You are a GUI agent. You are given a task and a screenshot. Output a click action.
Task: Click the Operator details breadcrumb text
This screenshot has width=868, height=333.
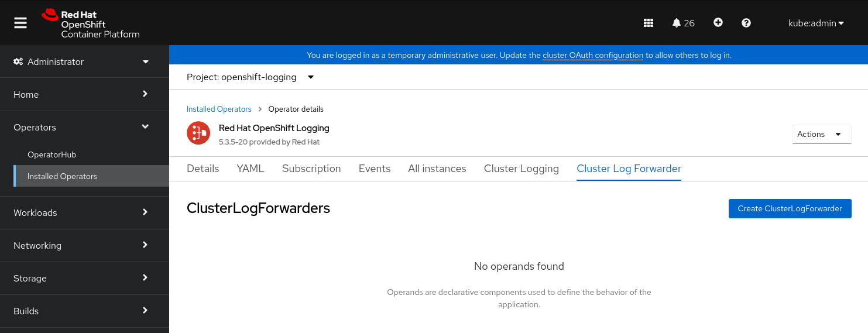click(x=296, y=109)
